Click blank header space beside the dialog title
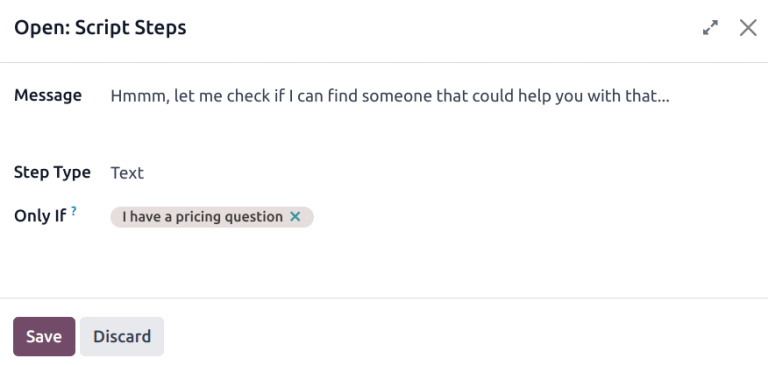768x365 pixels. coord(441,28)
